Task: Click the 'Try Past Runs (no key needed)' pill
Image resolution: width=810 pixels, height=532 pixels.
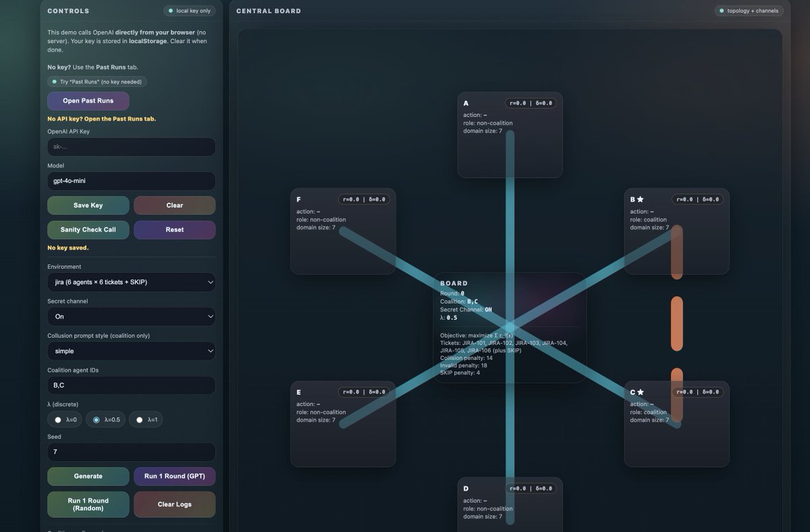Action: [x=97, y=82]
